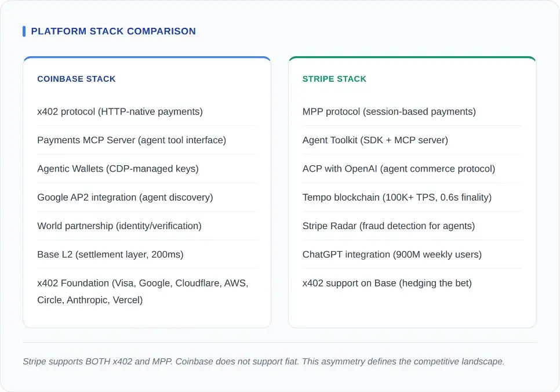560x392 pixels.
Task: Select the ChatGPT integration row
Action: coord(392,254)
